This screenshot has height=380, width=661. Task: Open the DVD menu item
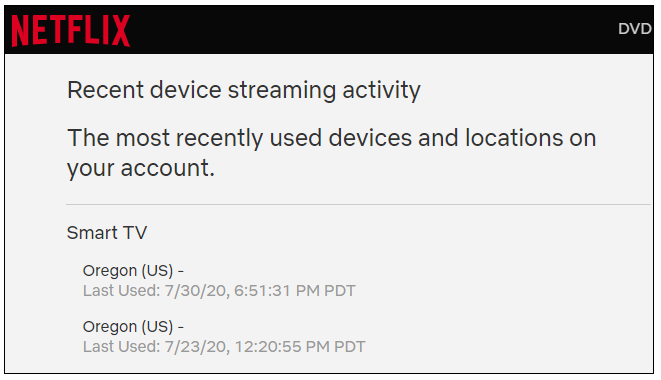(635, 29)
